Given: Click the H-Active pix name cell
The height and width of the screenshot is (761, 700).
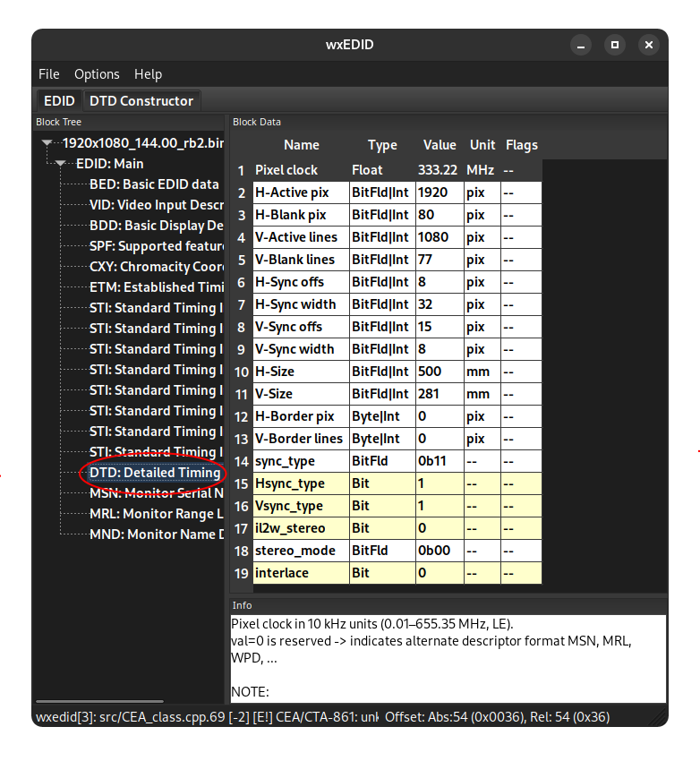Looking at the screenshot, I should (x=301, y=192).
